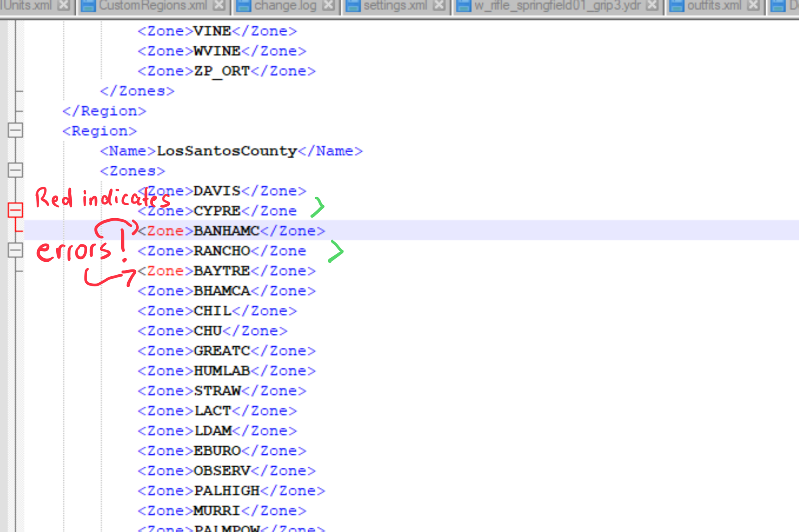Click save icon on change.log tab
This screenshot has height=532, width=799.
click(243, 6)
